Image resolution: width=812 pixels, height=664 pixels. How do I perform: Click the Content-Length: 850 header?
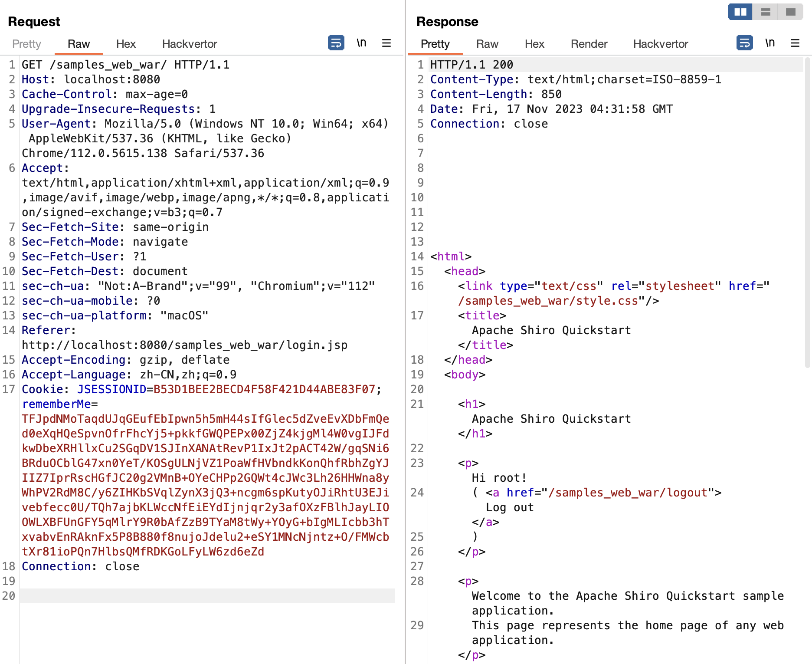point(496,94)
